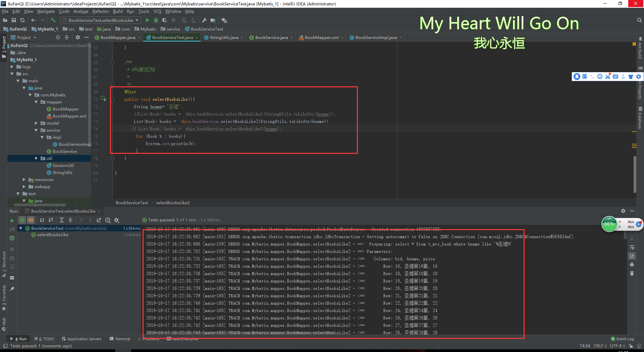This screenshot has height=352, width=644.
Task: Collapse all test results icon
Action: (70, 220)
